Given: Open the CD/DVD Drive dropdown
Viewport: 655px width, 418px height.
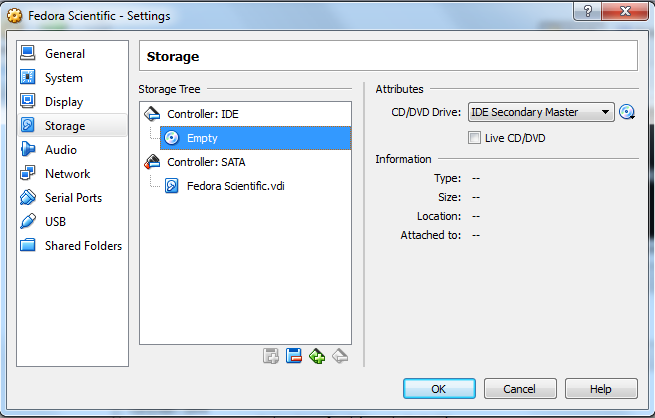Looking at the screenshot, I should (541, 112).
